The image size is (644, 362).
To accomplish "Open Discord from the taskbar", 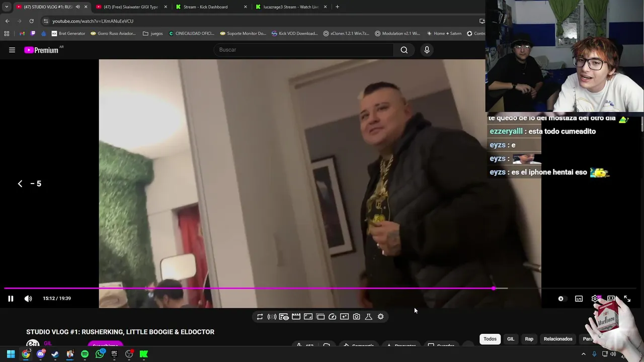I will click(x=41, y=354).
